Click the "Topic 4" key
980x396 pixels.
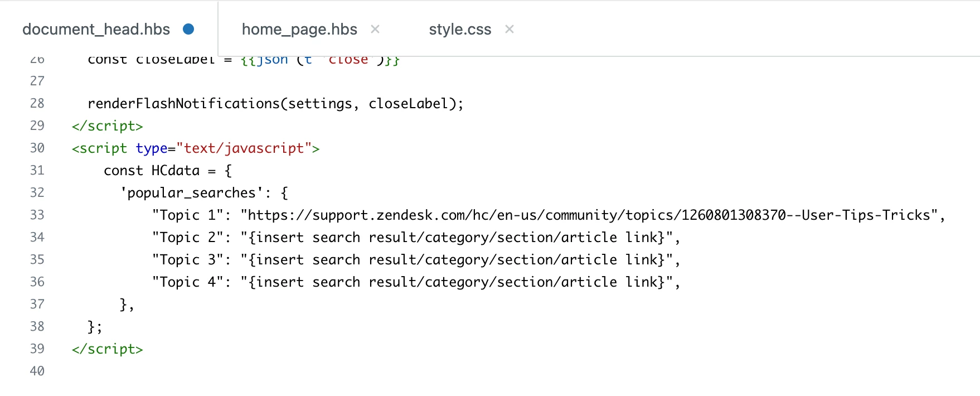[x=188, y=282]
